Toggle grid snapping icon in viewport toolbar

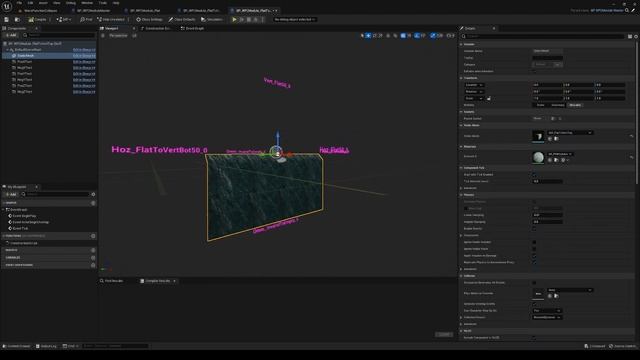tap(403, 36)
